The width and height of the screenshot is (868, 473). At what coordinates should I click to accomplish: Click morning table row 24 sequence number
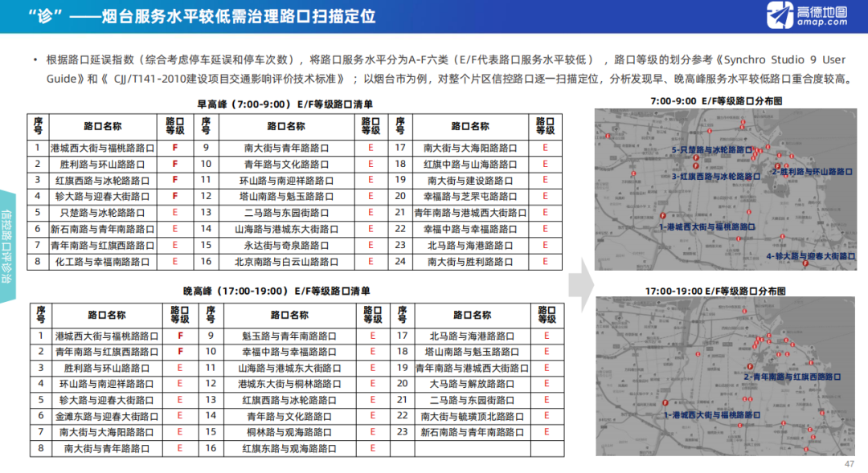pyautogui.click(x=400, y=261)
